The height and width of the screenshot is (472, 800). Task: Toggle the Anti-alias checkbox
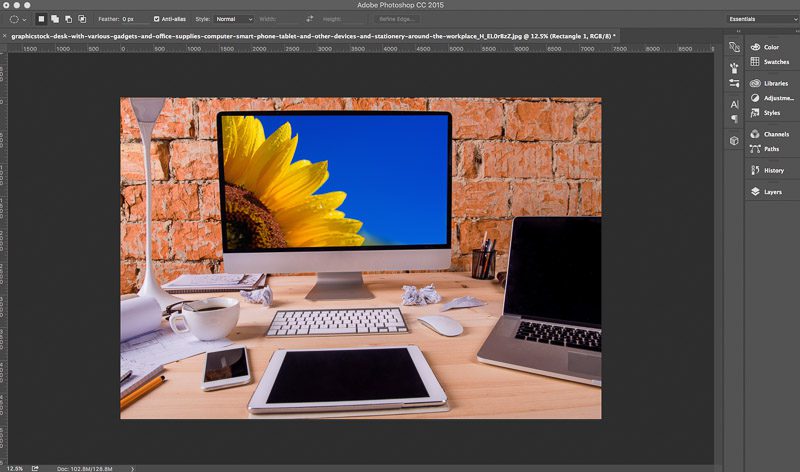click(x=156, y=19)
